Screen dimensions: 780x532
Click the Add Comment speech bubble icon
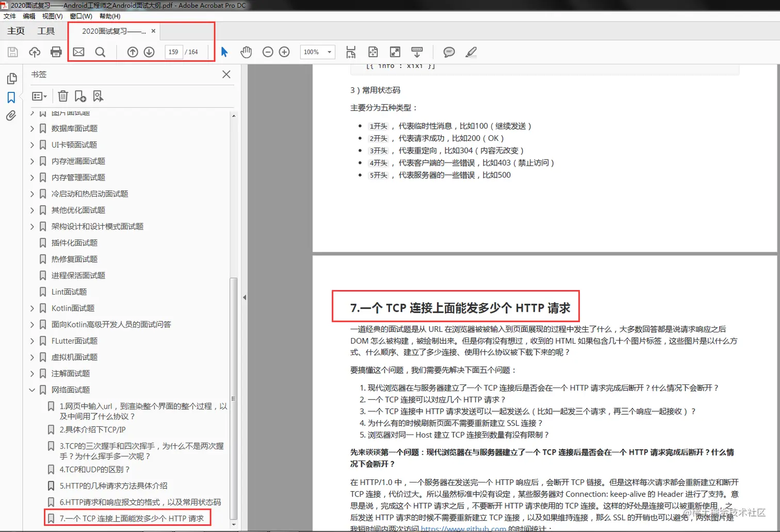pos(448,52)
